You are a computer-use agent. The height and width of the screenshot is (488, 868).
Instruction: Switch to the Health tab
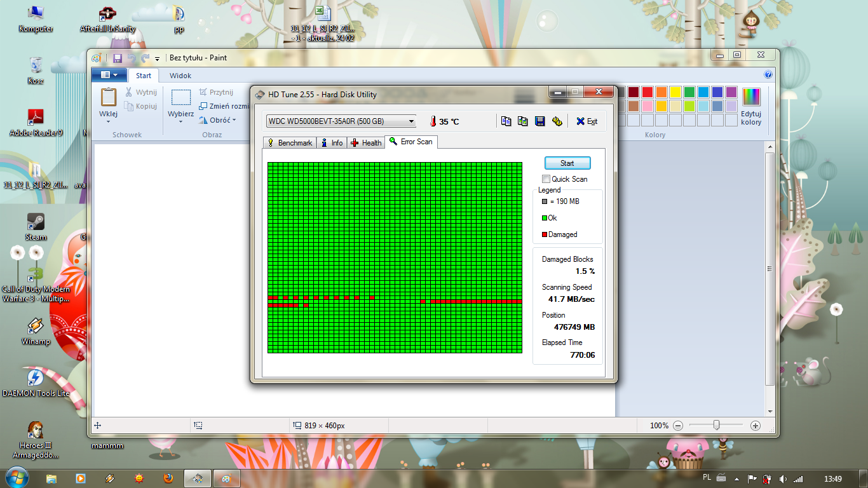coord(366,143)
